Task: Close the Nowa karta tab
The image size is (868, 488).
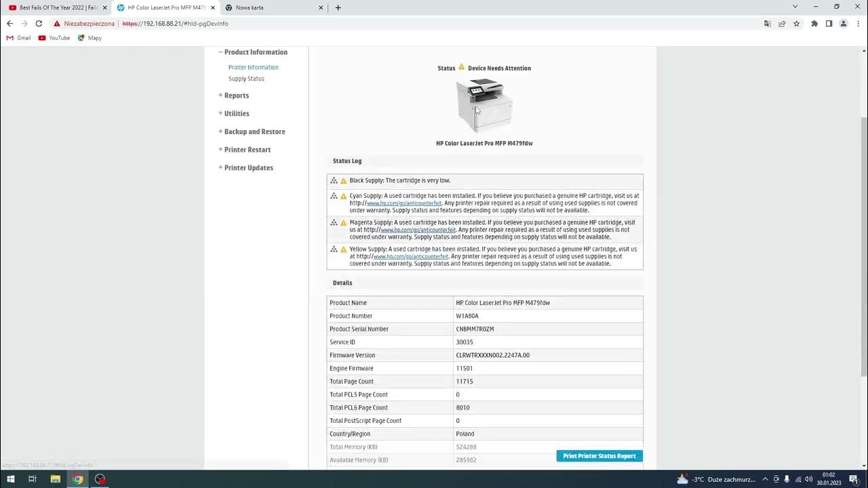Action: click(x=321, y=7)
